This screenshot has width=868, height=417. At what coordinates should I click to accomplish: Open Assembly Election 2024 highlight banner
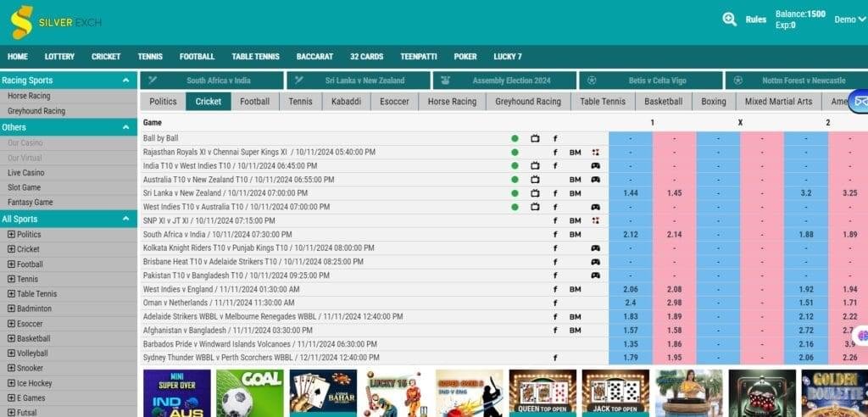[x=504, y=81]
